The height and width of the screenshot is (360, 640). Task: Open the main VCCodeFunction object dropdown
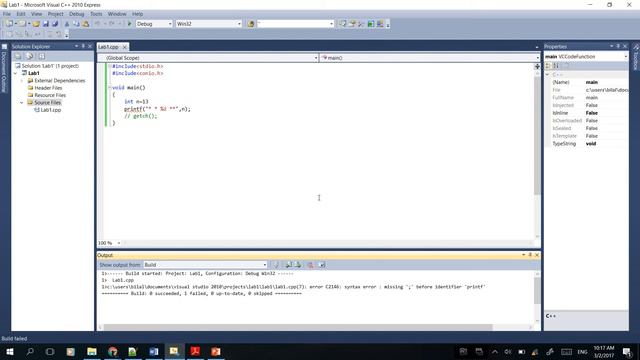click(x=626, y=57)
